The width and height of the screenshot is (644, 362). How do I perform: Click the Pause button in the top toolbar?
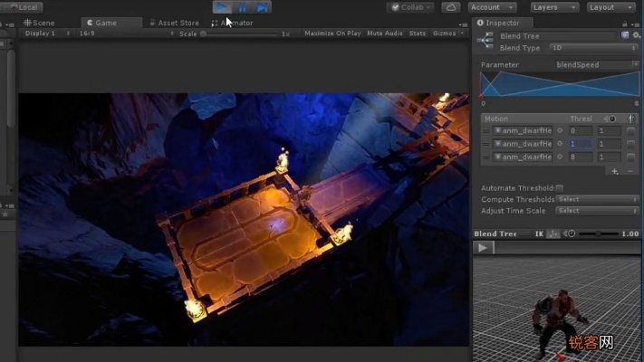[x=242, y=7]
